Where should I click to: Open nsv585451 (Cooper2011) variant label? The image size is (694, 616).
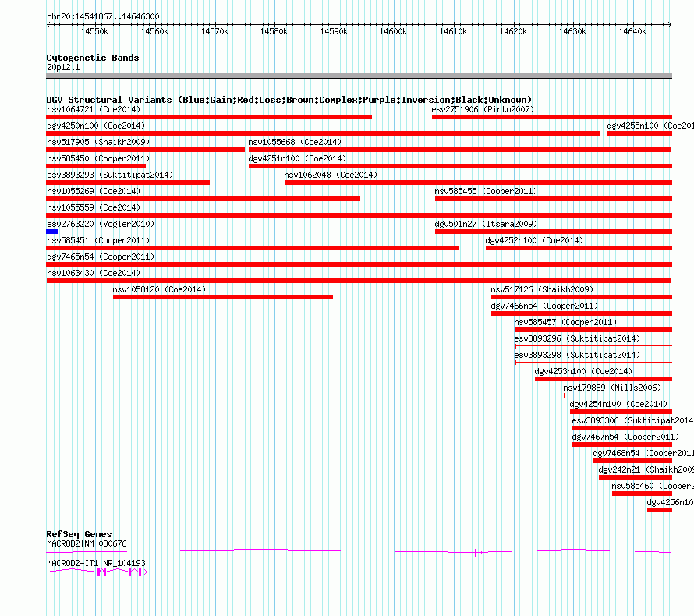[98, 240]
